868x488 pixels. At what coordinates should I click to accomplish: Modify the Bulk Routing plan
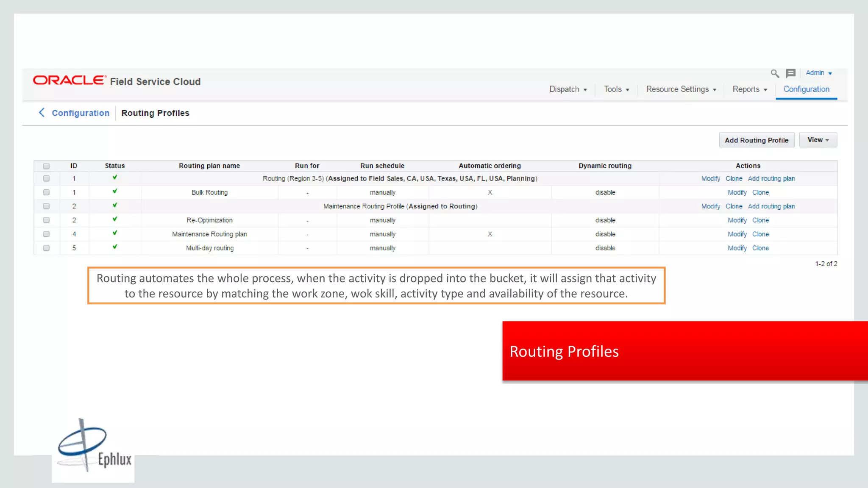point(737,193)
